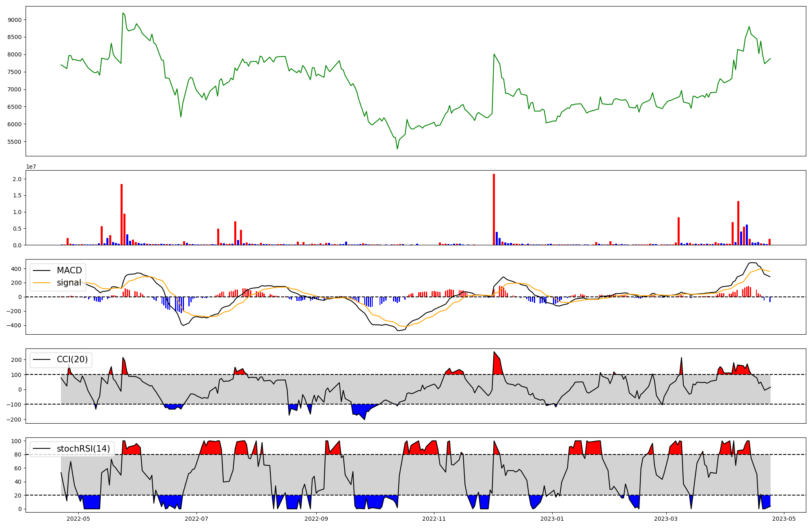Click the -200 tick on CCI axis

click(x=13, y=420)
